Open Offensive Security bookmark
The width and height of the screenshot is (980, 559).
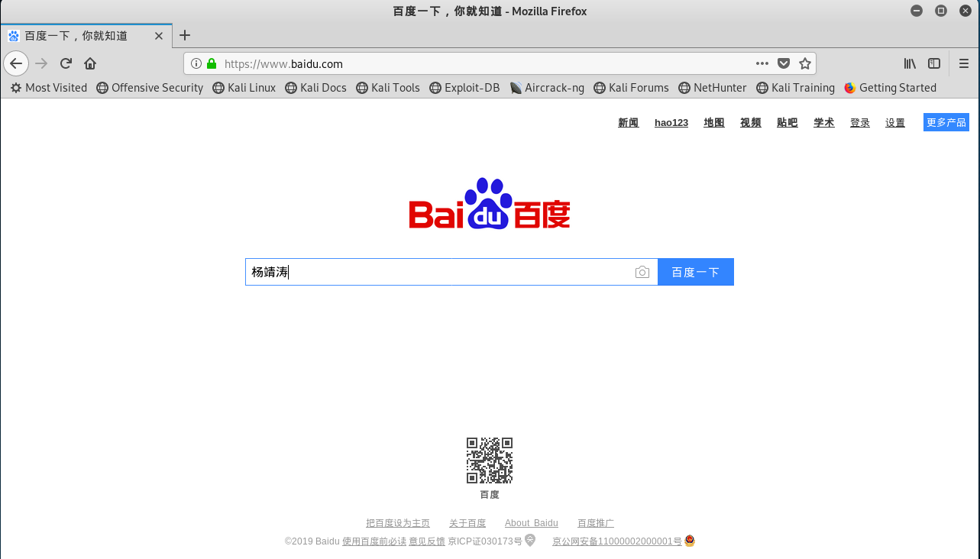click(150, 88)
